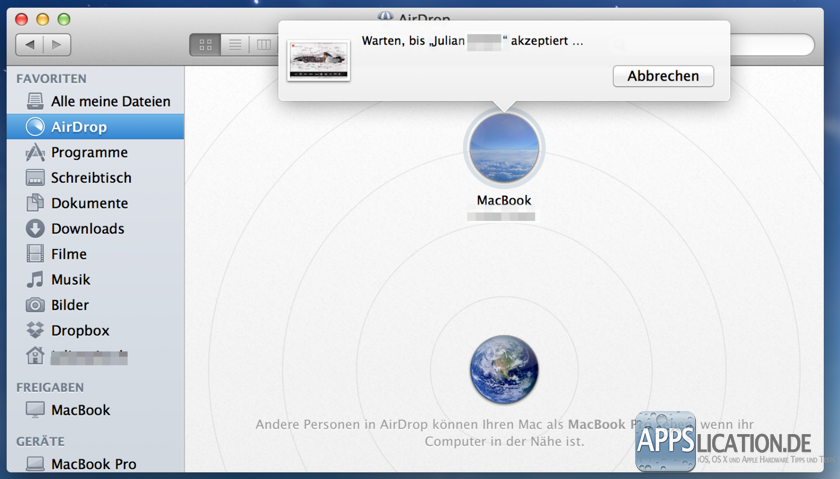This screenshot has width=840, height=479.
Task: Cancel the AirDrop transfer with Abbrechen
Action: click(663, 76)
